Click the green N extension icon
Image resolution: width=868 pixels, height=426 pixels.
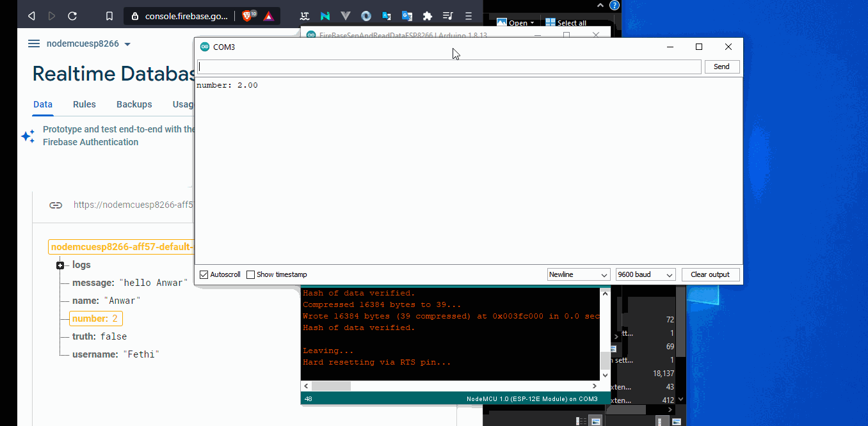(x=325, y=16)
